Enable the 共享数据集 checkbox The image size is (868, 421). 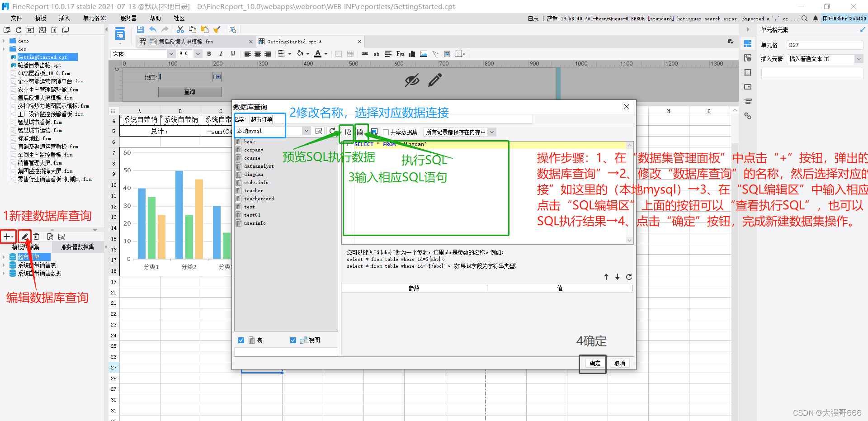click(x=386, y=132)
